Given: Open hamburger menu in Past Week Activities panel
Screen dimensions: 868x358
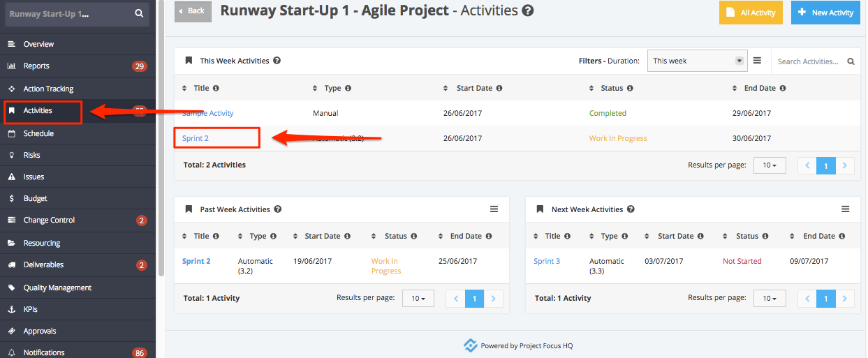Looking at the screenshot, I should tap(494, 209).
